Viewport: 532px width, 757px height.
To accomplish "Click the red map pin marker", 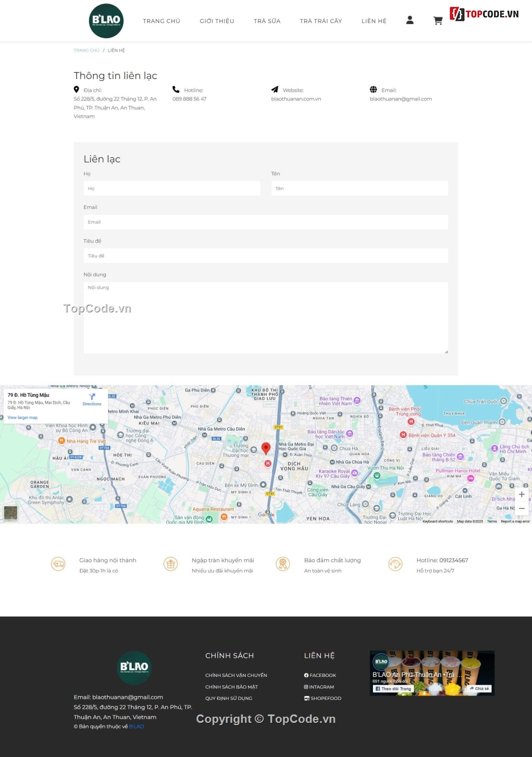I will coord(266,448).
